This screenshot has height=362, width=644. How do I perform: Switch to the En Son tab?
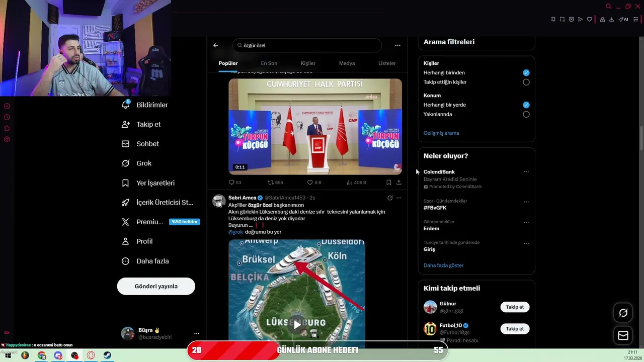click(269, 63)
